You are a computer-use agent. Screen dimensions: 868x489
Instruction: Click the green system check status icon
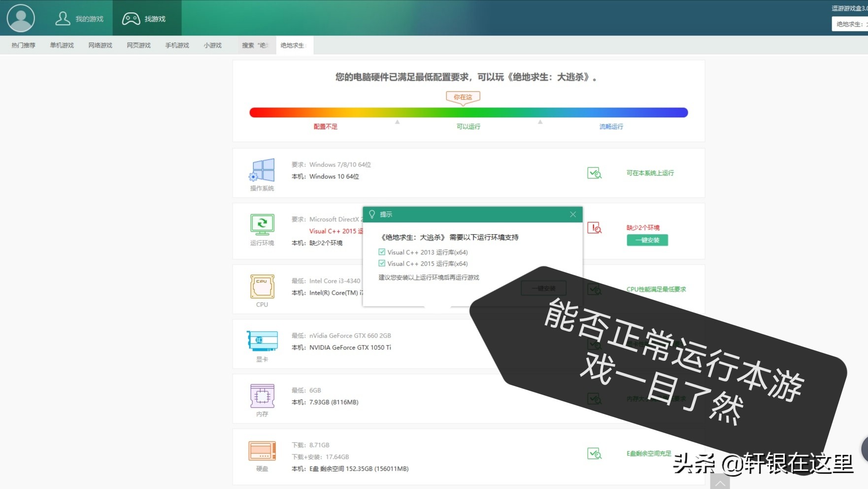click(x=595, y=173)
